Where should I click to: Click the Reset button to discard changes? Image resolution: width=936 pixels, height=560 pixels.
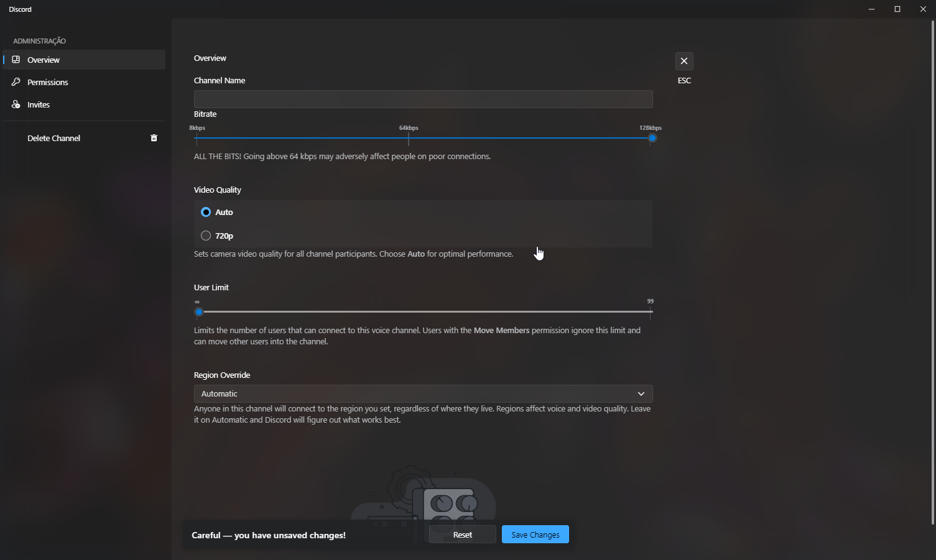462,534
